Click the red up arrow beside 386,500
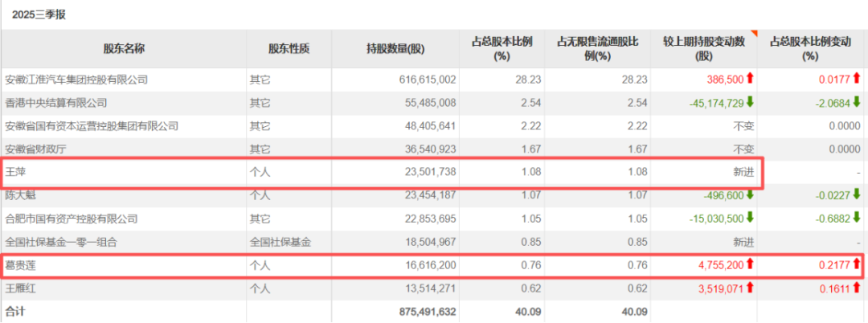Screen dimensions: 868x323 point(750,79)
